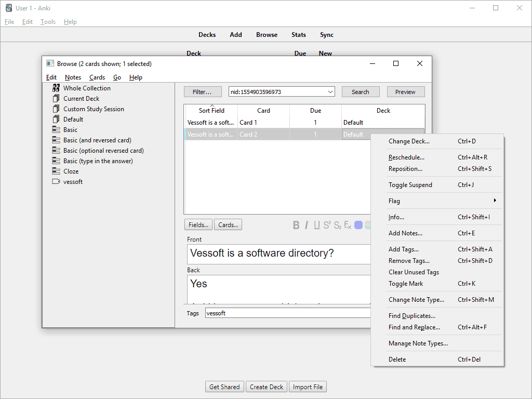Viewport: 532px width, 399px height.
Task: Click Create Deck in Anki main window
Action: [267, 387]
